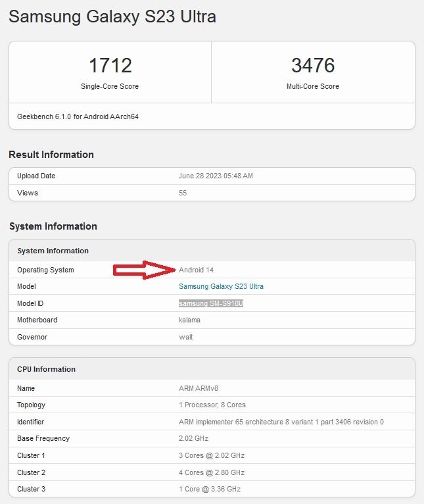Select the governor value walt
Image resolution: width=424 pixels, height=504 pixels.
[x=186, y=337]
